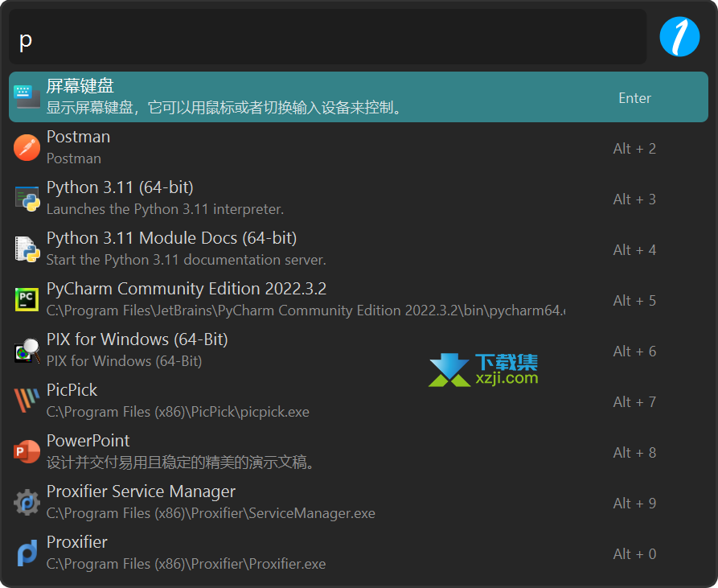Click the Proxifier app icon
Screen dimensions: 718x588
(27, 553)
